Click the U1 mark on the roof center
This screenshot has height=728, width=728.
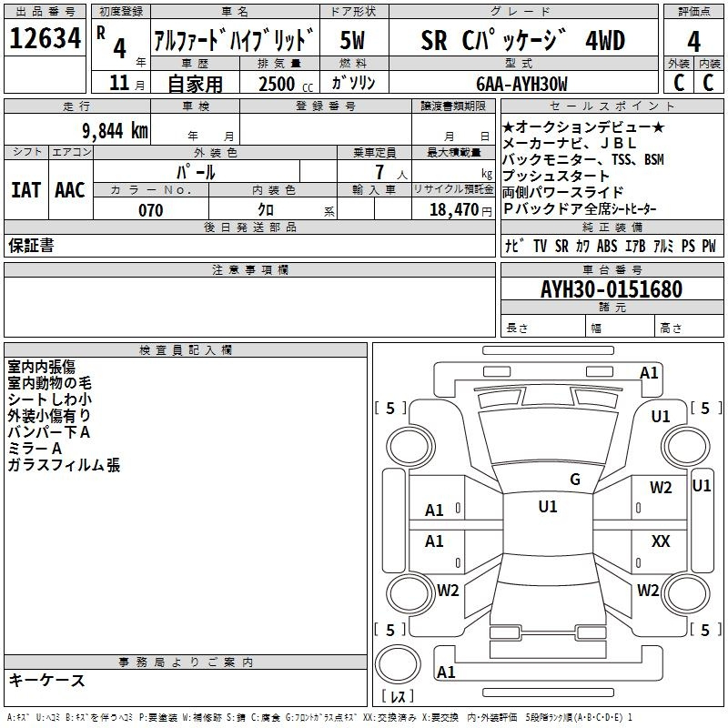(x=548, y=507)
